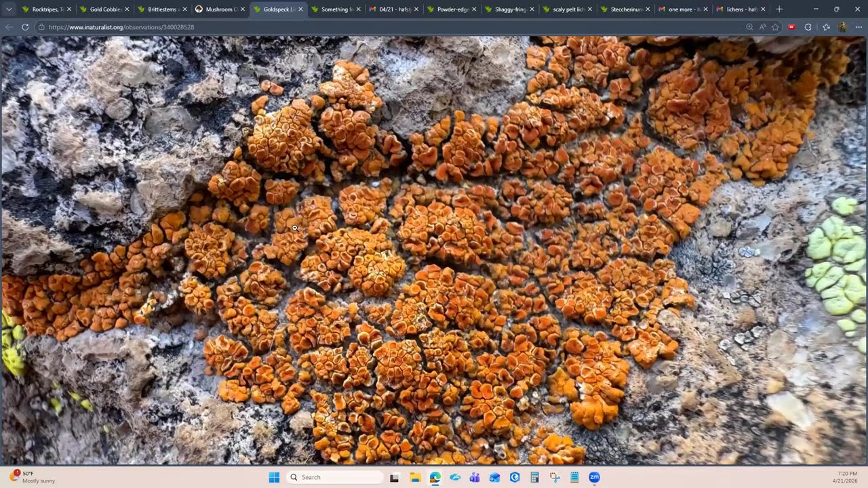Open Zoom app from taskbar
Screen dimensions: 868x488
595,477
